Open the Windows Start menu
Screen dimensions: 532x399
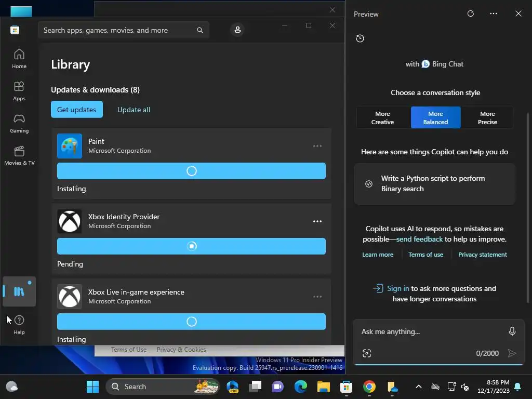(x=92, y=387)
